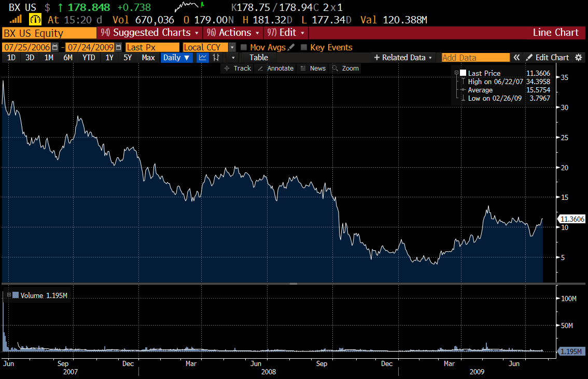This screenshot has width=588, height=379.
Task: Activate the Annotate tool
Action: (276, 69)
